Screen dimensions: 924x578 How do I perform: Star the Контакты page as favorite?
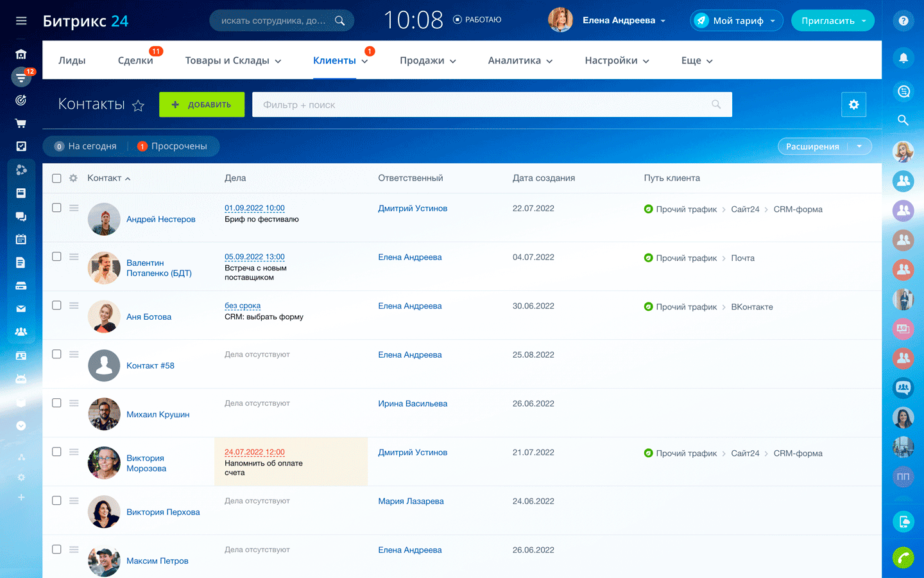pos(138,105)
